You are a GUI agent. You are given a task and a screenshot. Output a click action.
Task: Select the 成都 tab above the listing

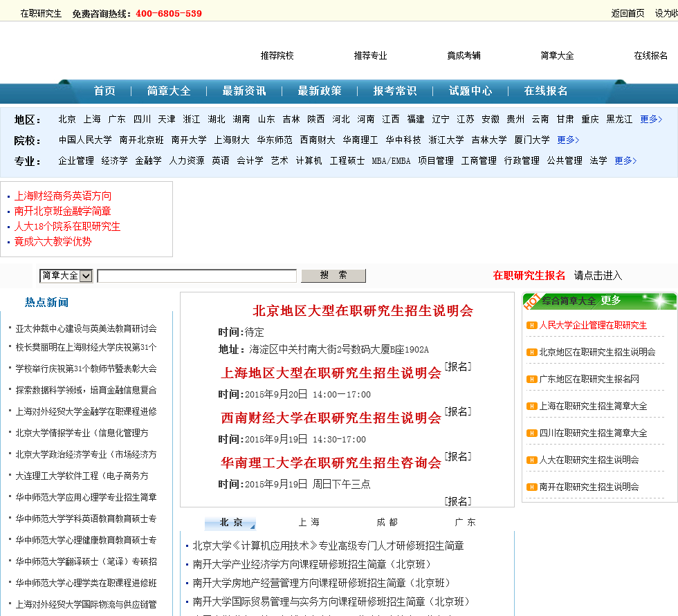(x=387, y=523)
